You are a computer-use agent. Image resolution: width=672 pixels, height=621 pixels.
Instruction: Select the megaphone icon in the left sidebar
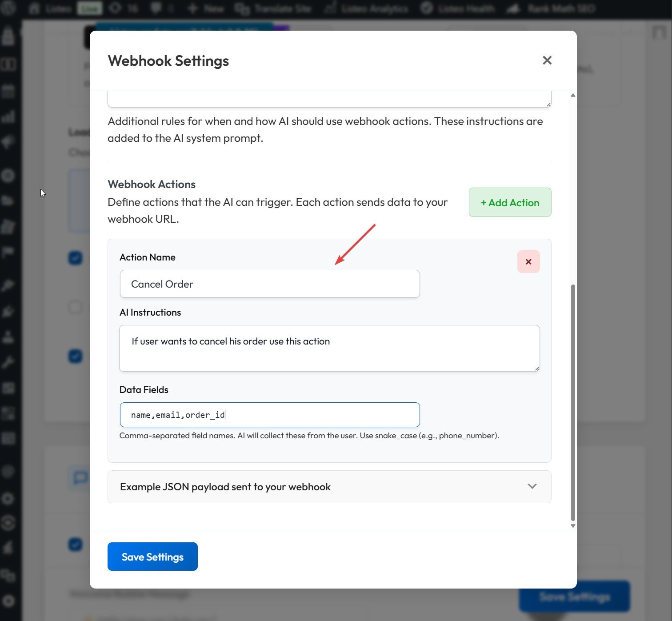point(8,142)
